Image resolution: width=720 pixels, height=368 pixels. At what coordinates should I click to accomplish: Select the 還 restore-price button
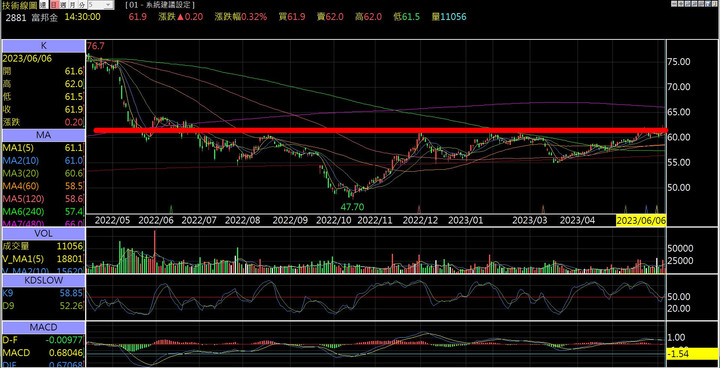coord(43,5)
